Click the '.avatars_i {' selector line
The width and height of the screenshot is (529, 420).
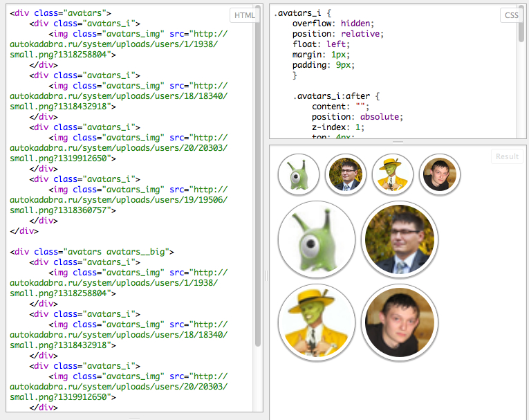tap(303, 14)
